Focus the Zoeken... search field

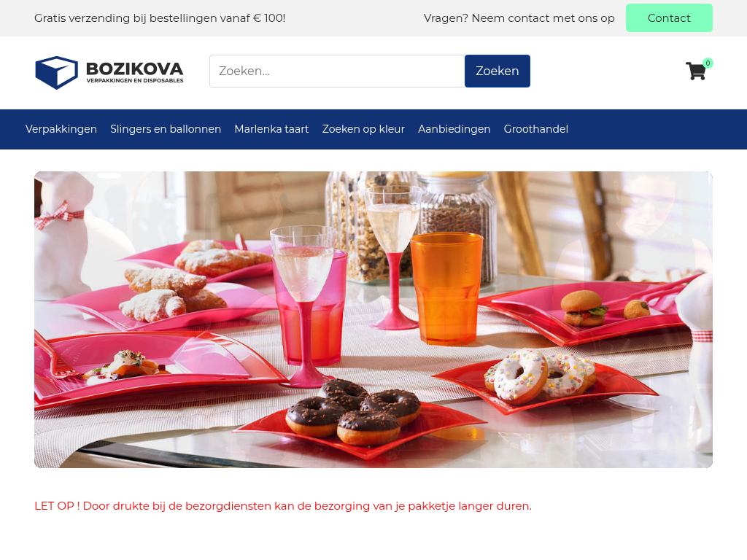click(337, 71)
